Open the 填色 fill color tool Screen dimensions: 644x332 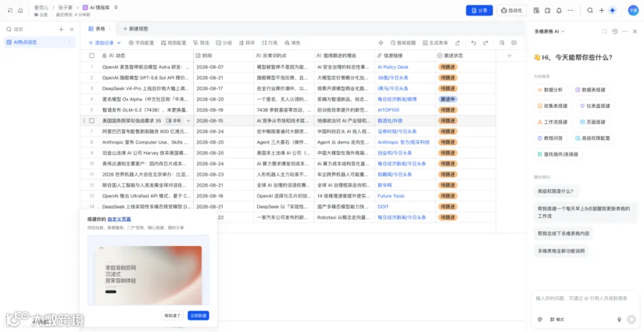(x=293, y=43)
